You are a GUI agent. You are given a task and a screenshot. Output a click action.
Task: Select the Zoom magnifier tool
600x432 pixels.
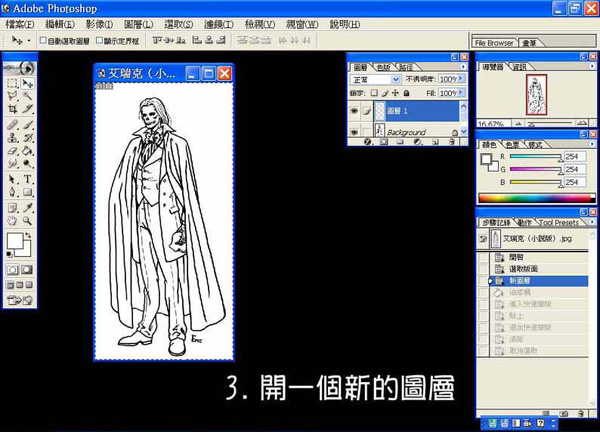27,220
